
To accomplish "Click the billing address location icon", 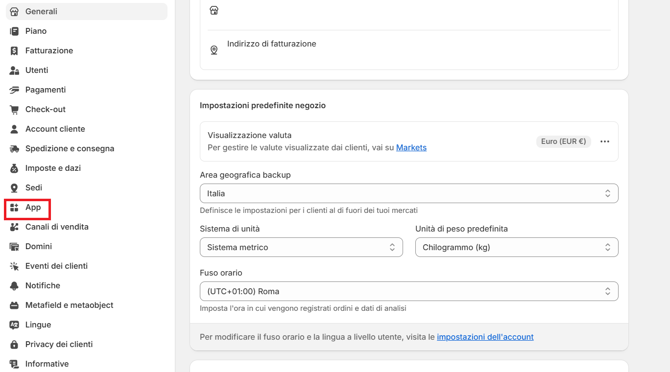I will 214,50.
